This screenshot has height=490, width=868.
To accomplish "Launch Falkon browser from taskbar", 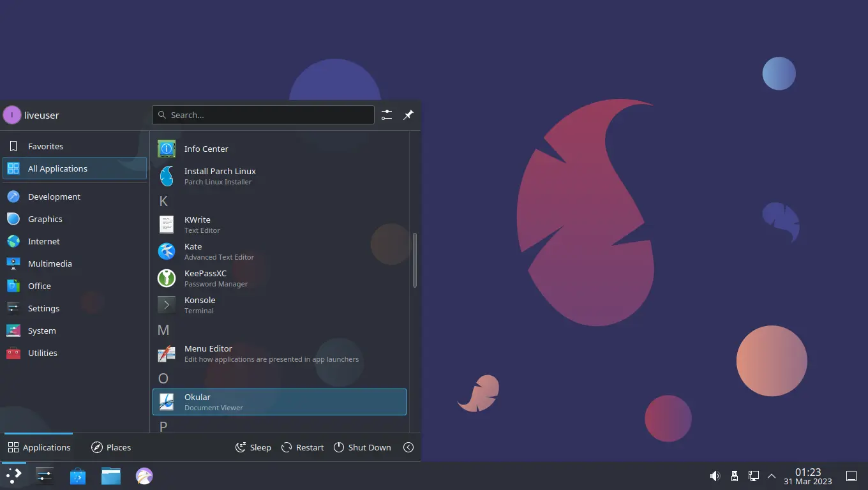I will pyautogui.click(x=144, y=476).
